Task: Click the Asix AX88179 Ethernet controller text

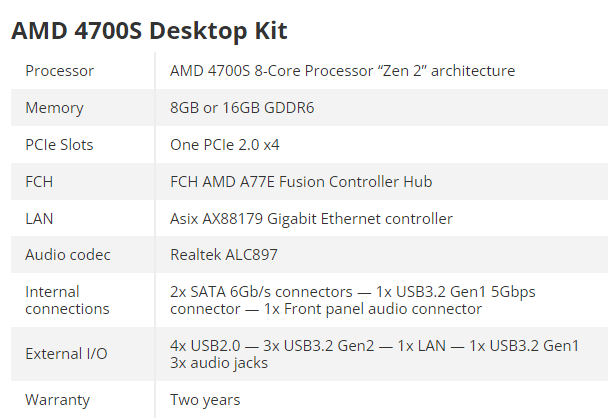Action: pyautogui.click(x=311, y=219)
